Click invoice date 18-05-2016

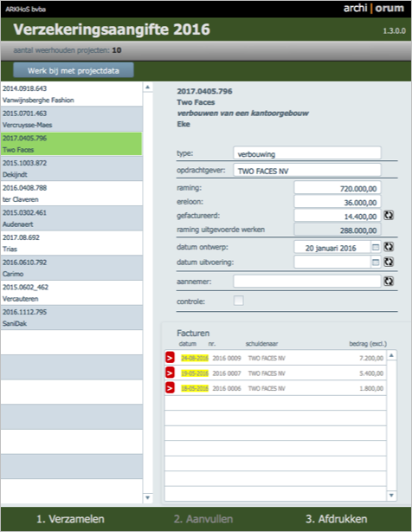click(195, 388)
